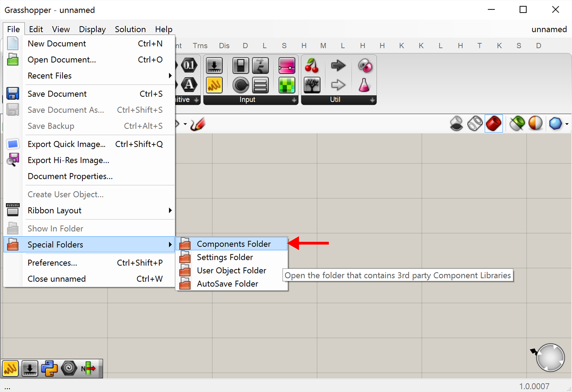Select the light outlined arrow icon

(x=338, y=85)
